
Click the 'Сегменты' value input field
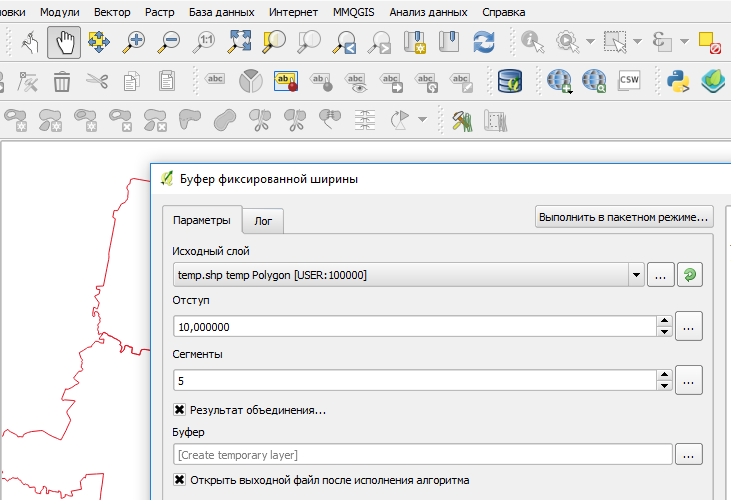pyautogui.click(x=413, y=381)
